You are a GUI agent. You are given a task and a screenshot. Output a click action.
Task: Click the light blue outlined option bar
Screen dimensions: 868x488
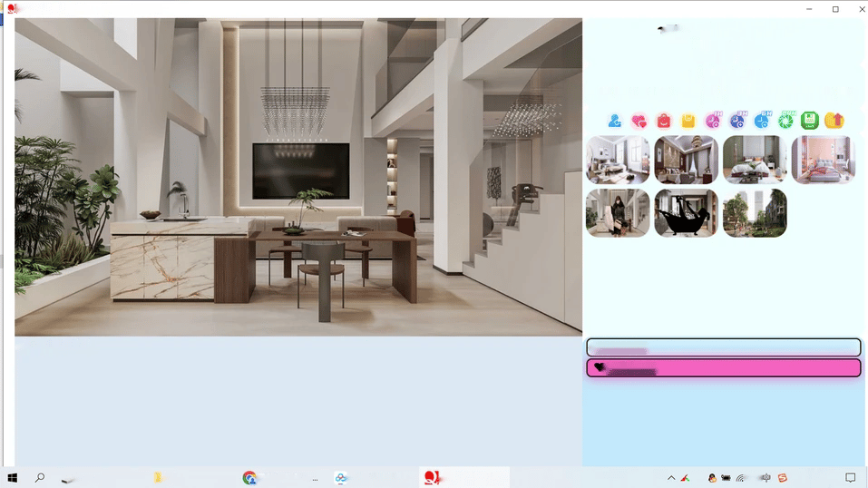pos(723,347)
